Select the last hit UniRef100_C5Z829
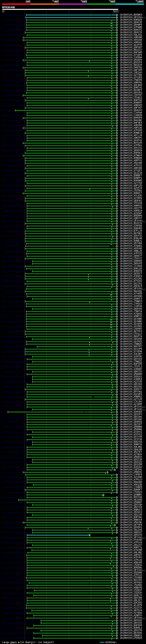The width and height of the screenshot is (146, 644). point(131,638)
